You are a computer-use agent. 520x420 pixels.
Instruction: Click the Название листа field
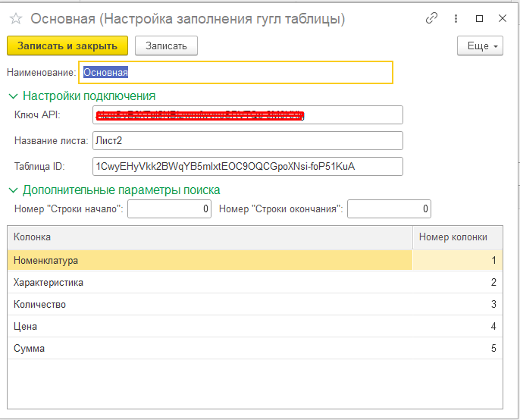[x=248, y=141]
